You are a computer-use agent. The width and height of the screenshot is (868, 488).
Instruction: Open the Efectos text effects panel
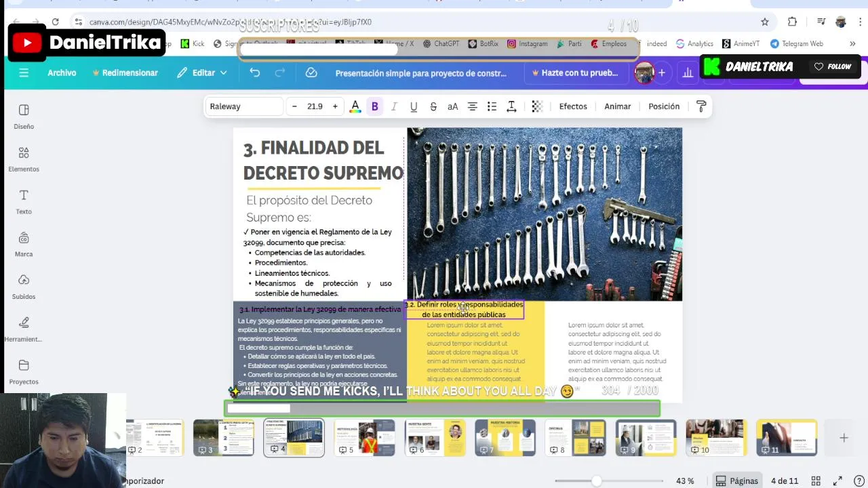(573, 106)
